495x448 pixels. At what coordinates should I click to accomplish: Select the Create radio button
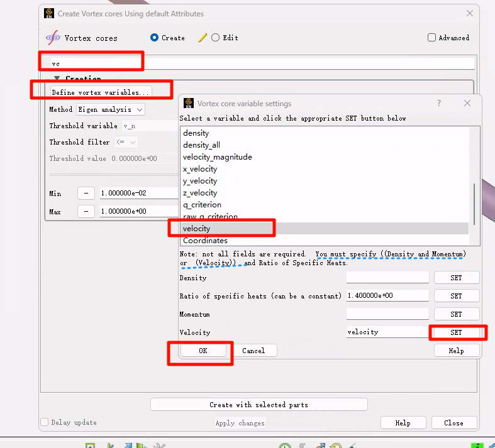click(x=154, y=38)
